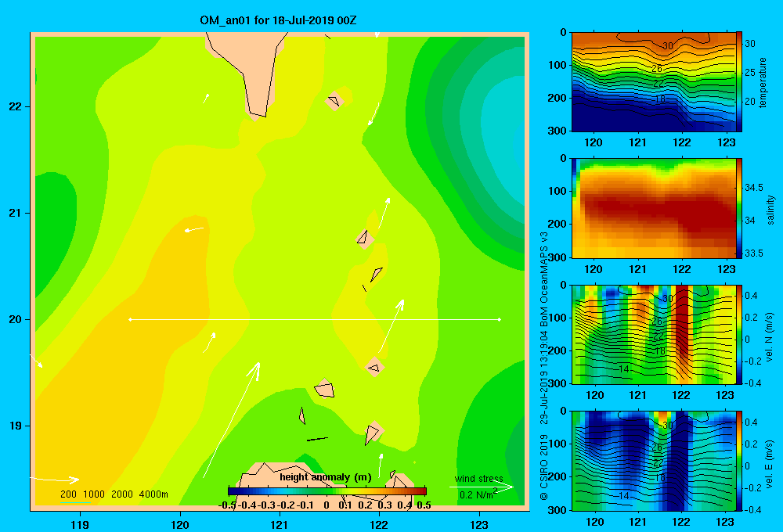Click longitude label 122 under the main map
This screenshot has width=783, height=532.
click(379, 524)
